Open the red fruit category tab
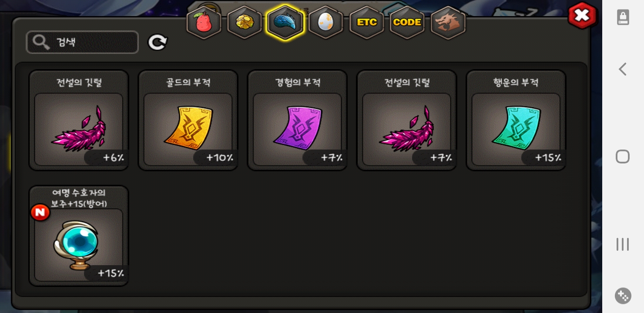This screenshot has height=313, width=644. [204, 23]
